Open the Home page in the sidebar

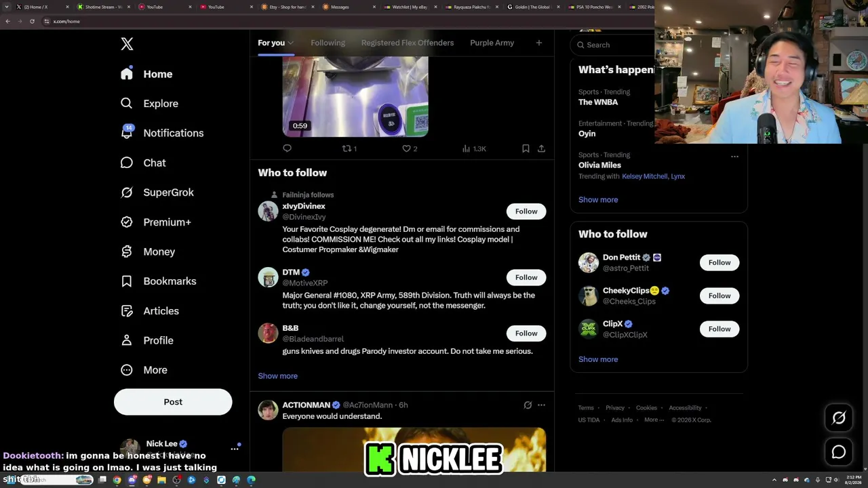(146, 74)
